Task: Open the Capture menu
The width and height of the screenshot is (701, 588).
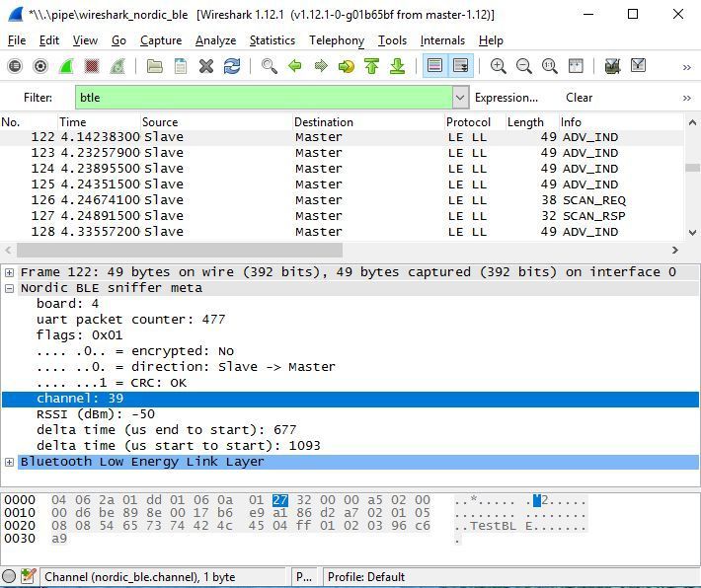Action: (161, 40)
